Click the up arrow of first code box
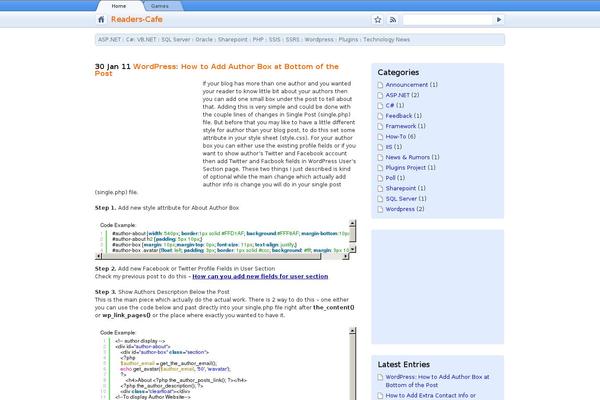The image size is (600, 400). coord(352,223)
